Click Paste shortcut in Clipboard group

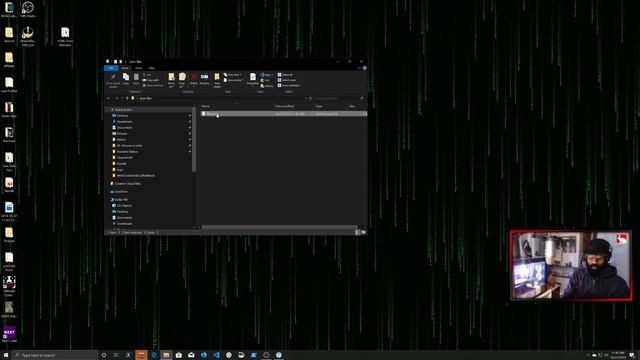[153, 85]
